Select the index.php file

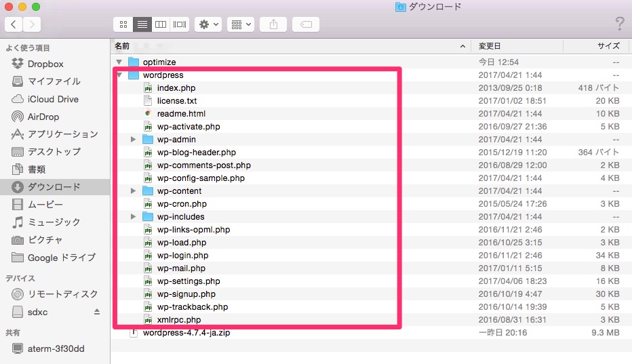(x=176, y=88)
